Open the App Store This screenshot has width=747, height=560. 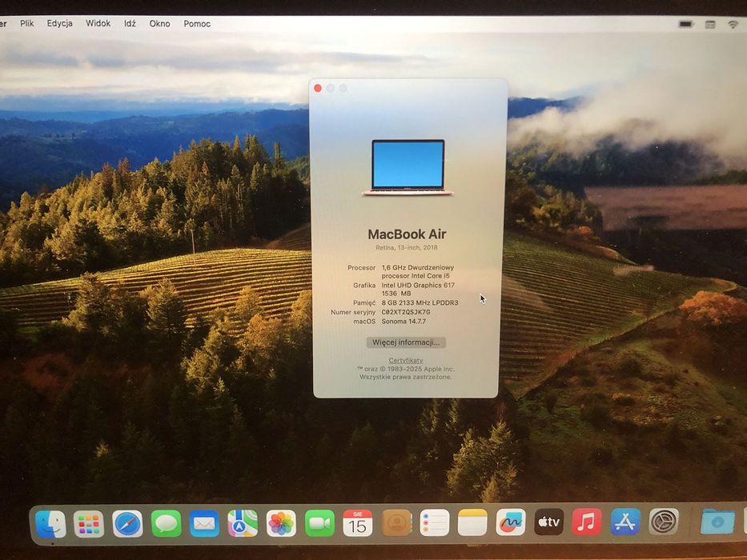(x=625, y=522)
